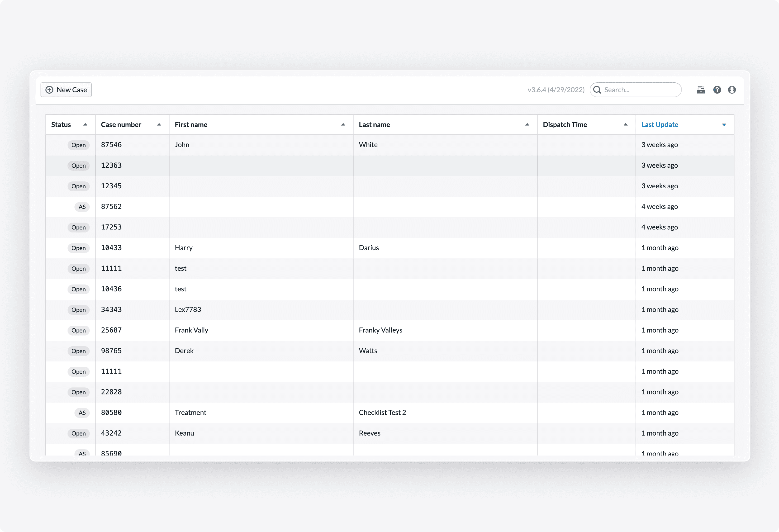Click AS status badge for case 87562
Viewport: 779px width, 532px height.
(82, 207)
